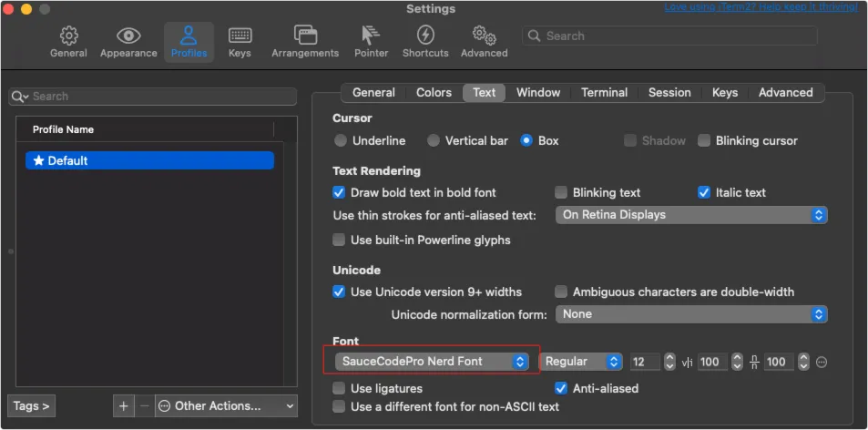Switch to the Terminal tab

pos(604,92)
